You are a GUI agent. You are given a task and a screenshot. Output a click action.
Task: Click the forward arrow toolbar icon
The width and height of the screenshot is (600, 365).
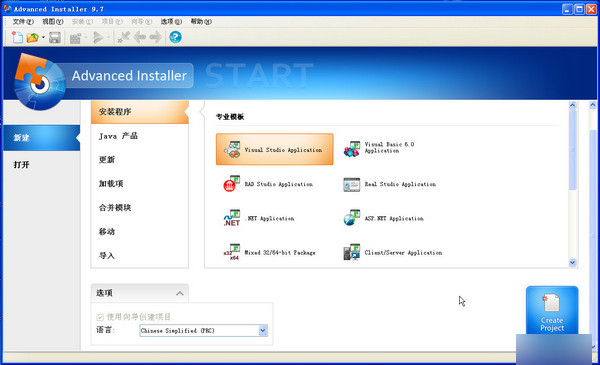click(155, 37)
